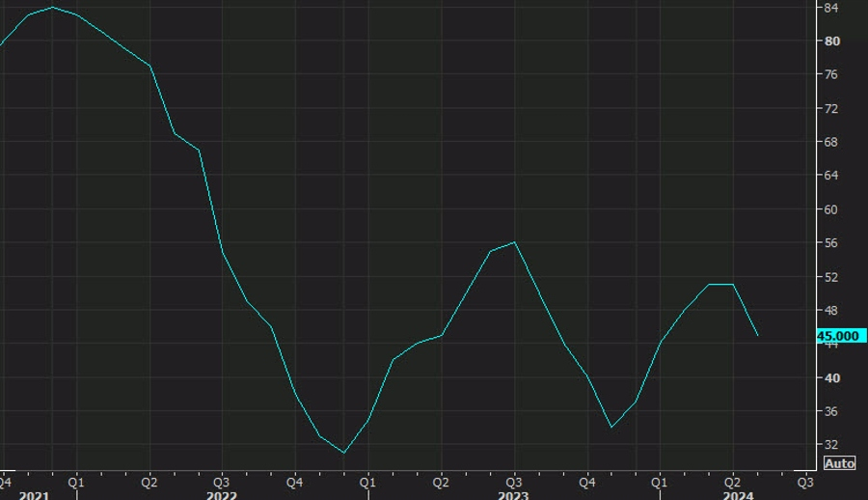The height and width of the screenshot is (500, 868).
Task: Click the 76 y-axis value
Action: 831,75
